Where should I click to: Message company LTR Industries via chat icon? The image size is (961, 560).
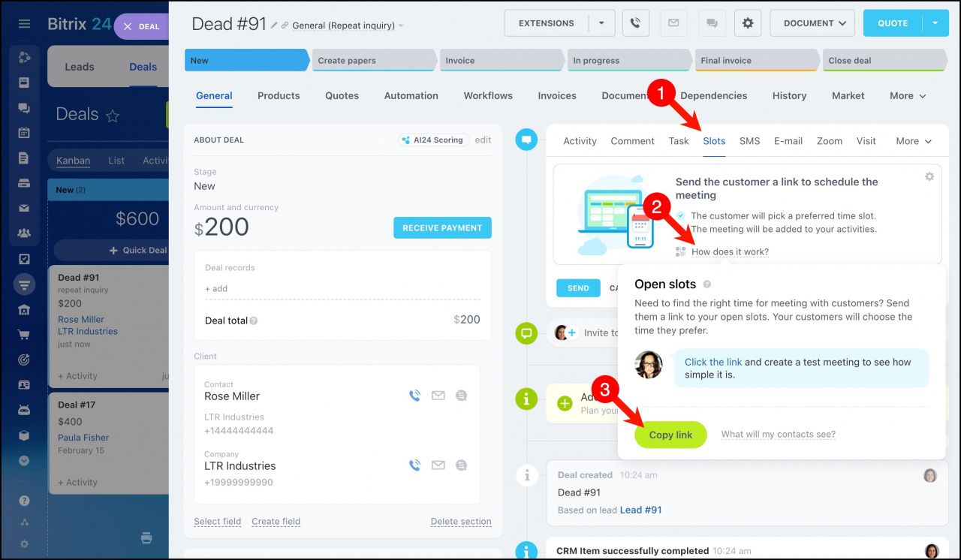tap(461, 465)
